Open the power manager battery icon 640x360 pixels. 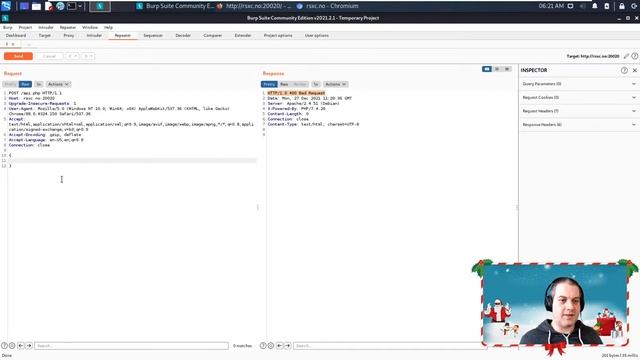(x=607, y=6)
